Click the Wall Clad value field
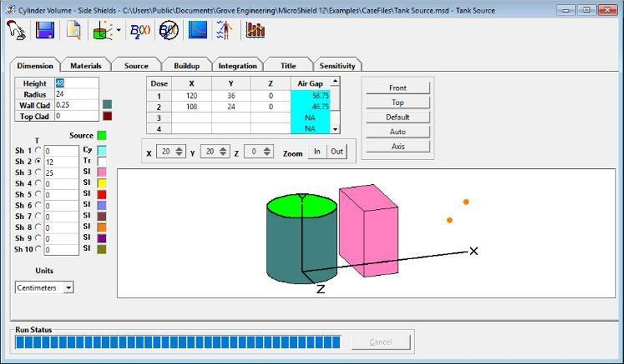624x364 pixels. point(76,105)
